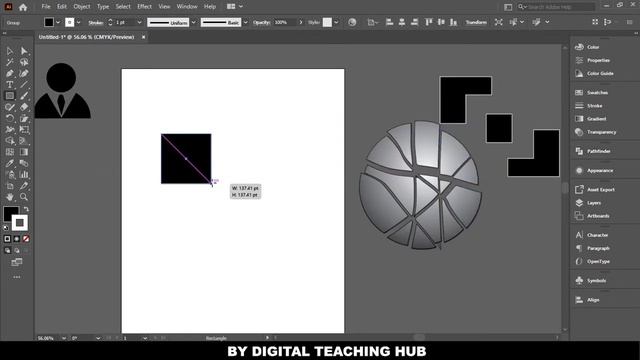The height and width of the screenshot is (360, 640).
Task: Select the Line Segment tool
Action: (x=24, y=85)
